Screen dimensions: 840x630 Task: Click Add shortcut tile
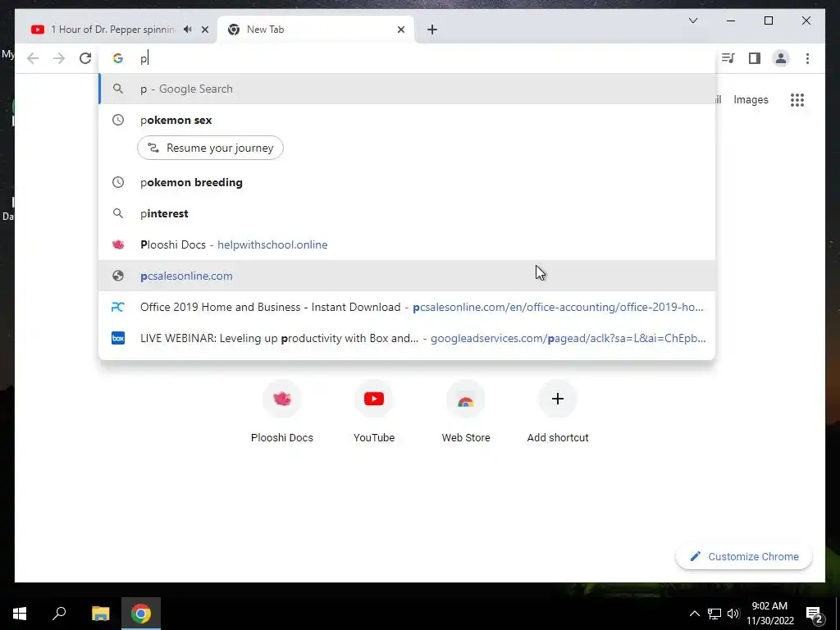(558, 412)
